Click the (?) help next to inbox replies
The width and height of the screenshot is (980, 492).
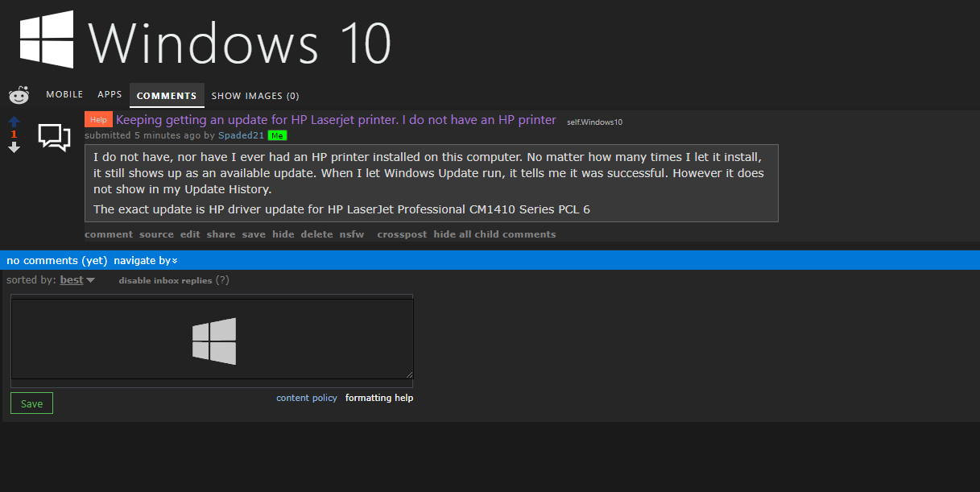coord(222,280)
